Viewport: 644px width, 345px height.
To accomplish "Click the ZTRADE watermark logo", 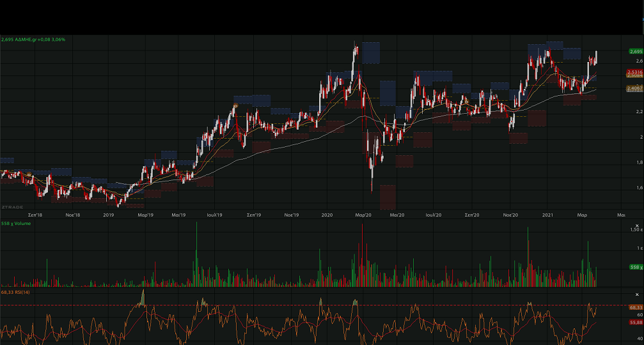I will (12, 208).
